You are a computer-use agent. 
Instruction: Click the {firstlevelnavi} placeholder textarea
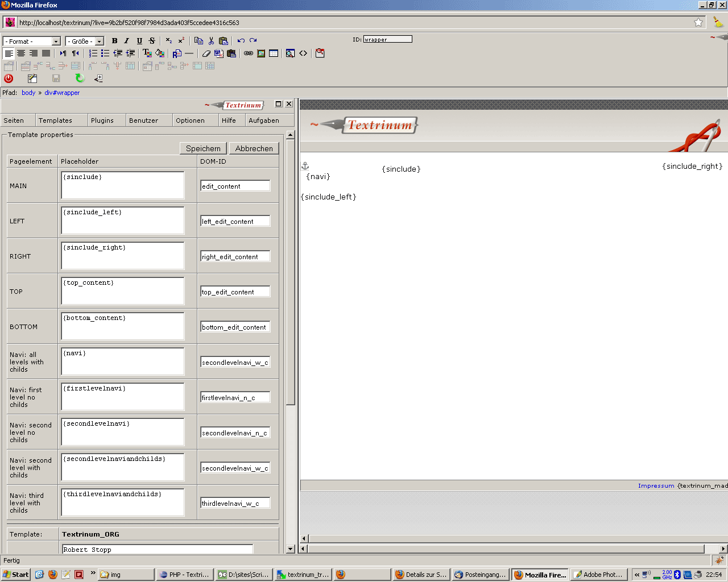click(x=123, y=397)
